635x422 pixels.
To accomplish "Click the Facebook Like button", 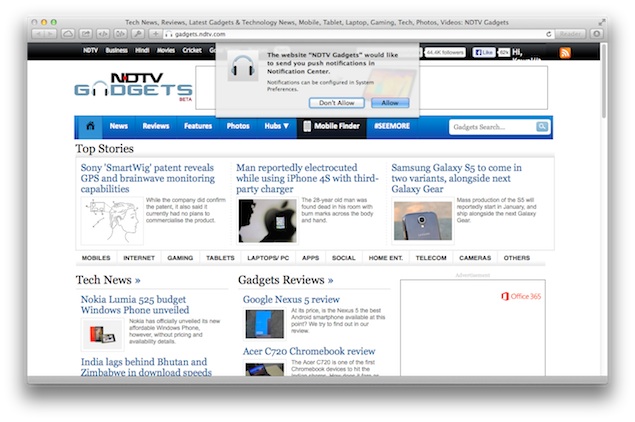I will [x=484, y=53].
